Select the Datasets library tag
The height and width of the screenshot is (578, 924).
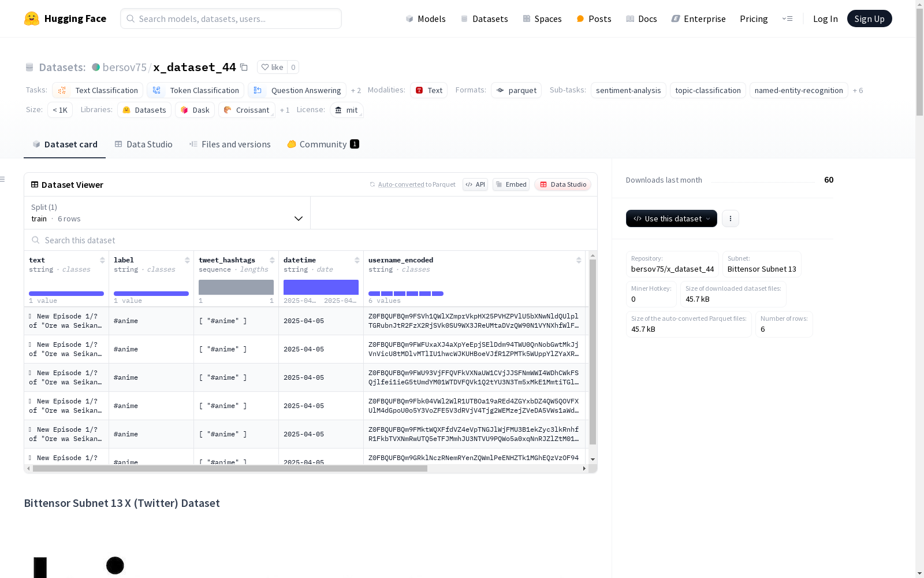pos(144,110)
